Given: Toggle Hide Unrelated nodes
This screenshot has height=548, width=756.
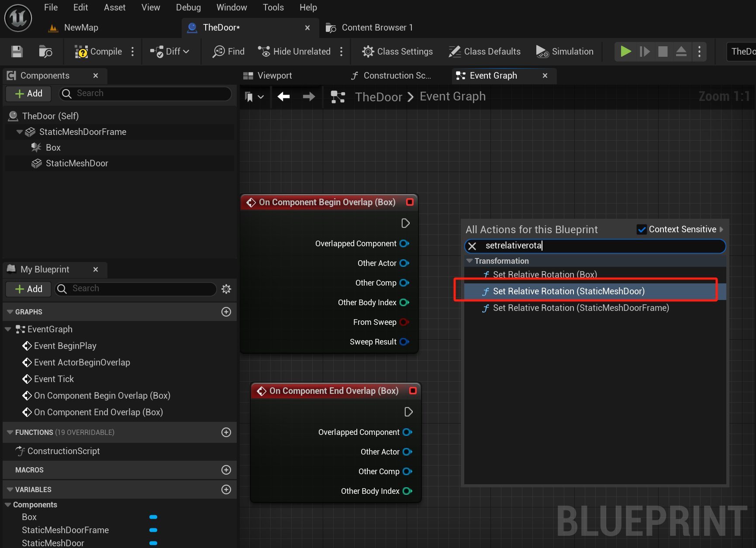Looking at the screenshot, I should 294,52.
